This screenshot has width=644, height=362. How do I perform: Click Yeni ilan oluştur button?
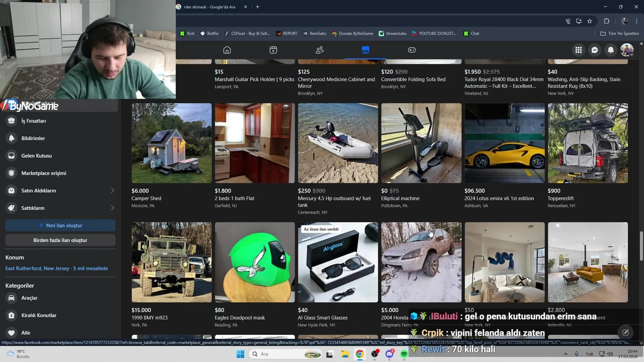(x=60, y=225)
